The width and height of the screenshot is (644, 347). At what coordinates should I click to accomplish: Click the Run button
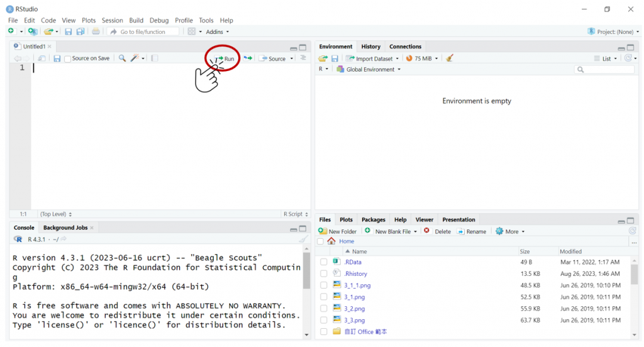pyautogui.click(x=225, y=58)
